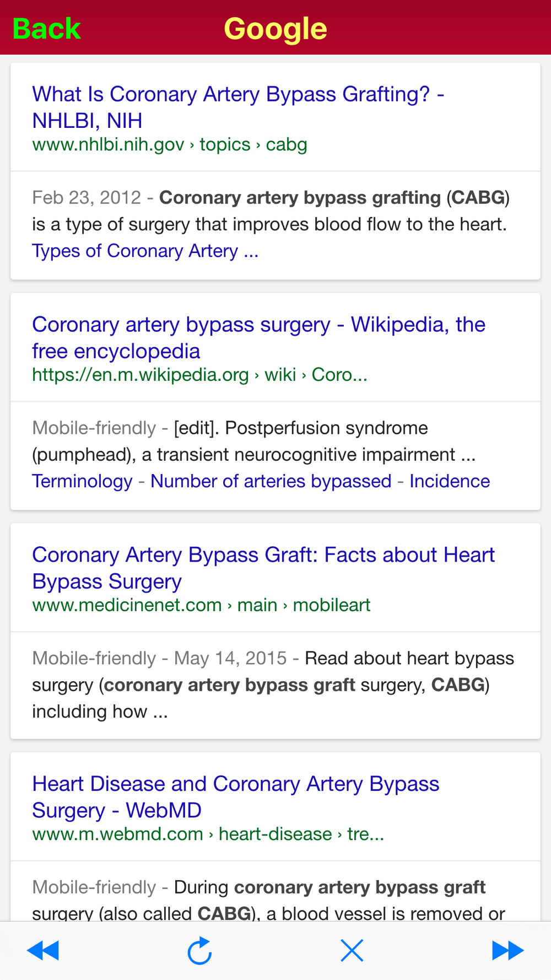
Task: Open What Is Coronary Artery Bypass Grafting result
Action: (238, 107)
